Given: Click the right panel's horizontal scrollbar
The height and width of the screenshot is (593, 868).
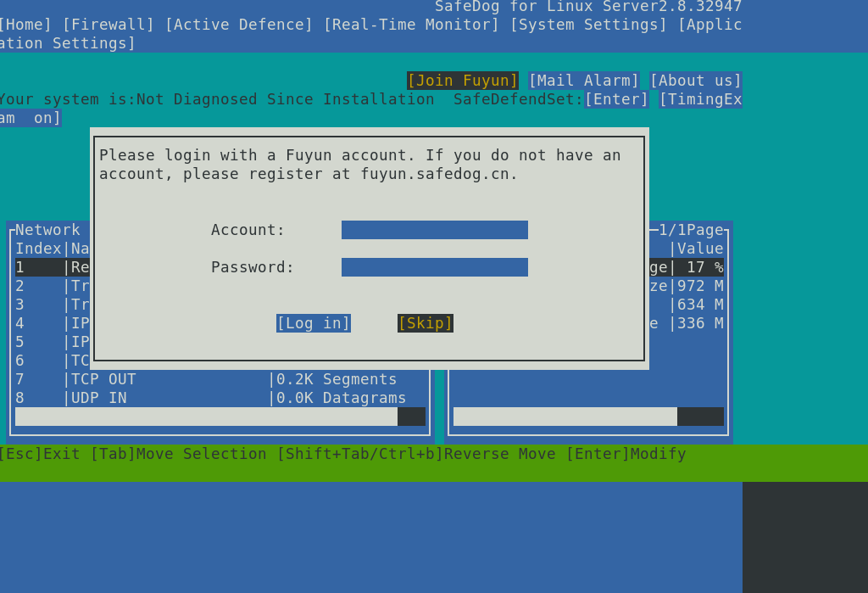Looking at the screenshot, I should tap(588, 417).
